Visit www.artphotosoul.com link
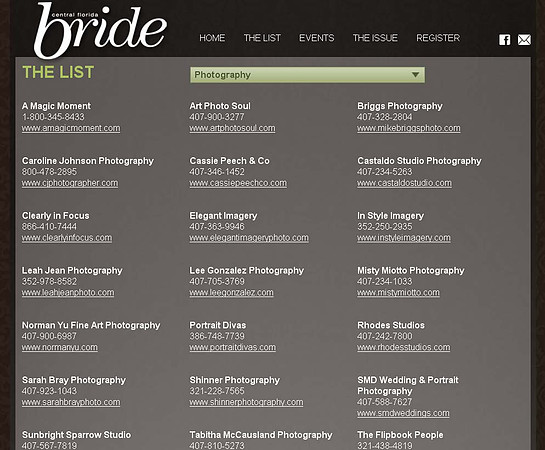This screenshot has height=450, width=545. (232, 128)
